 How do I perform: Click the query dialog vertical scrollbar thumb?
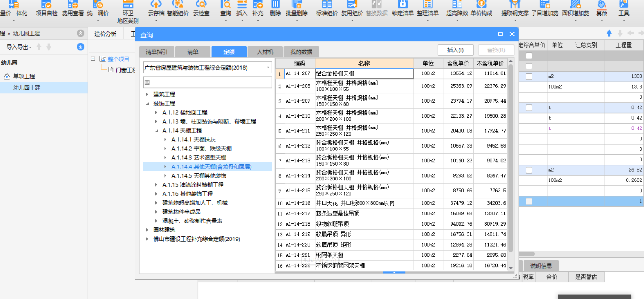pos(511,158)
